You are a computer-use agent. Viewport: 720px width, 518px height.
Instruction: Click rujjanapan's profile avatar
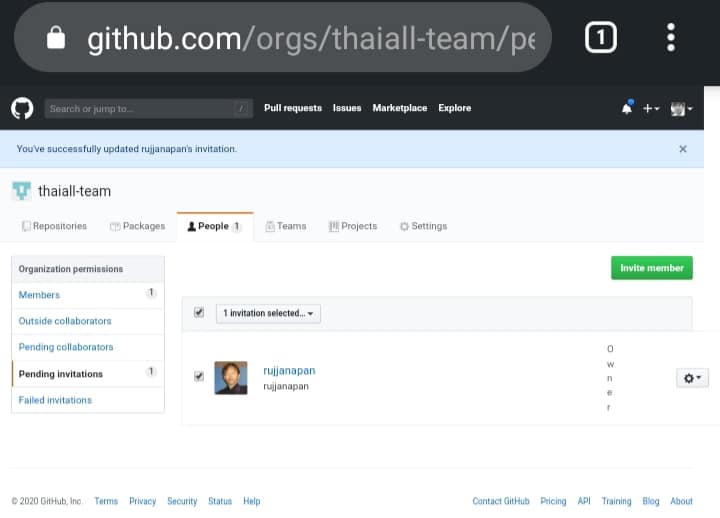231,377
